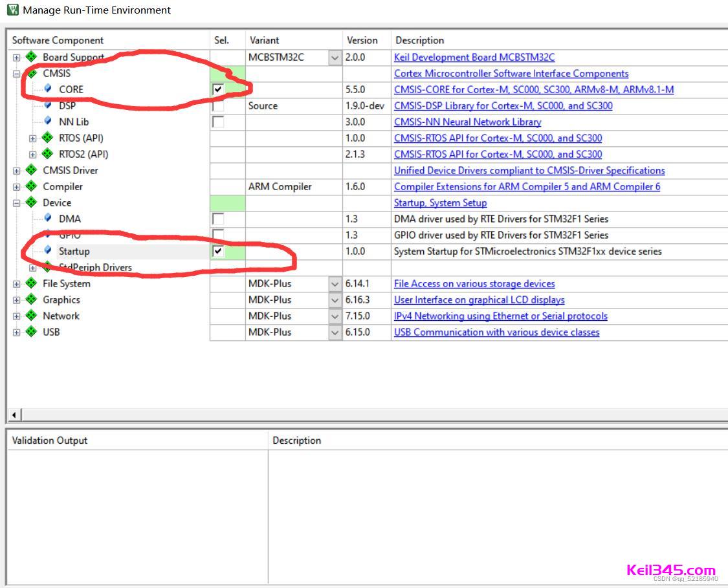Image resolution: width=728 pixels, height=588 pixels.
Task: Click the blue gem icon beside NN Lib
Action: 47,122
